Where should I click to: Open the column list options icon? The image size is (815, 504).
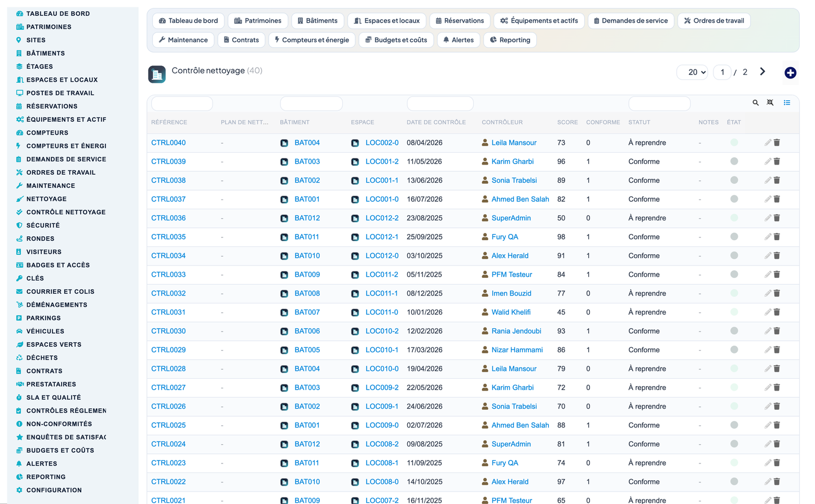[x=787, y=103]
